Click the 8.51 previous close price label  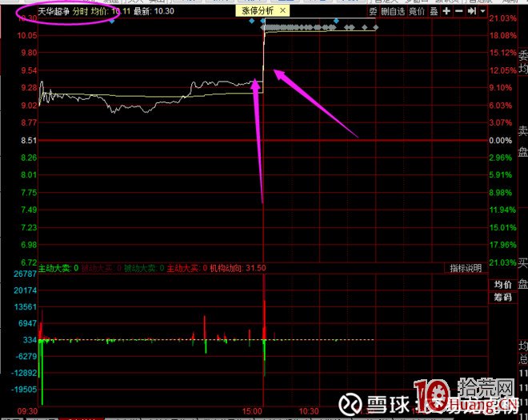[29, 140]
